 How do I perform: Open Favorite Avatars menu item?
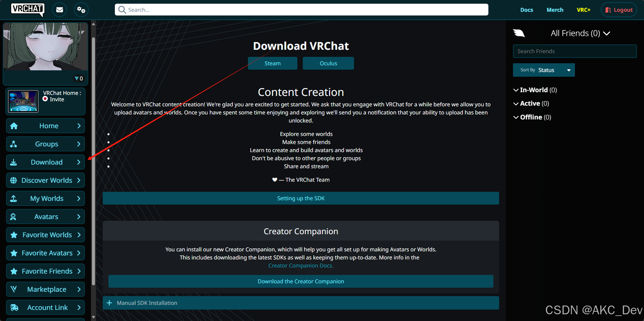(45, 253)
